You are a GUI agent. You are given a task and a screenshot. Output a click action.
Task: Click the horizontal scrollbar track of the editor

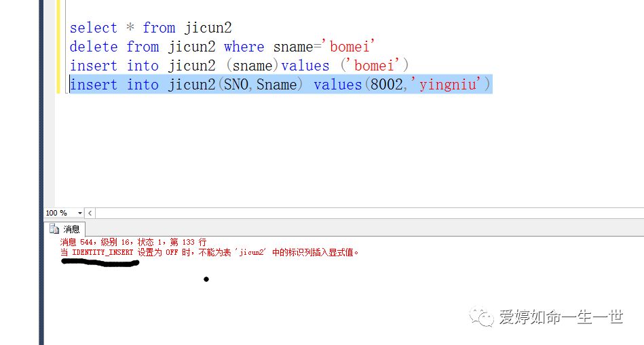tap(369, 213)
